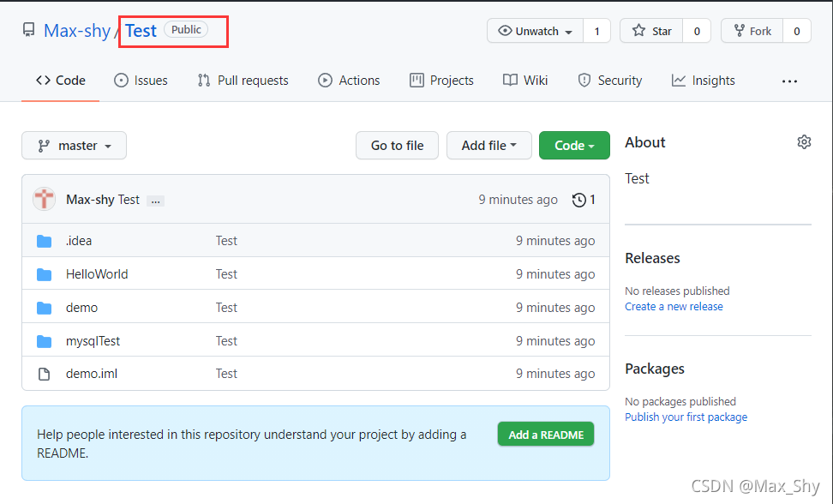This screenshot has width=833, height=504.
Task: Open the Packages heading link
Action: click(655, 369)
